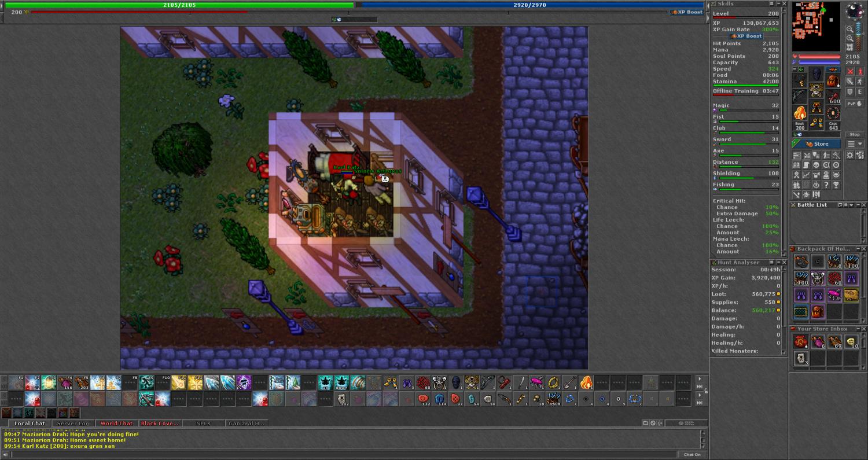The image size is (868, 460).
Task: Center the minimap on character
Action: coord(850,47)
